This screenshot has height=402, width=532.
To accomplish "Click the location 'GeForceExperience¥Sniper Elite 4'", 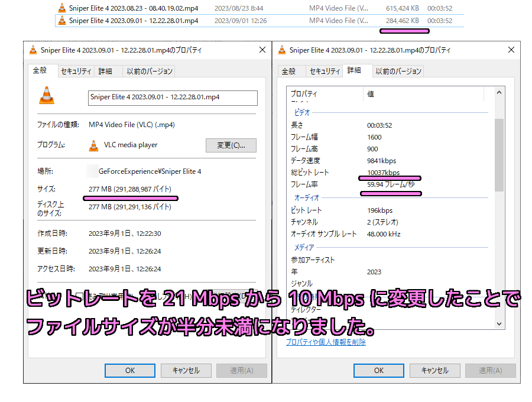I will 150,171.
